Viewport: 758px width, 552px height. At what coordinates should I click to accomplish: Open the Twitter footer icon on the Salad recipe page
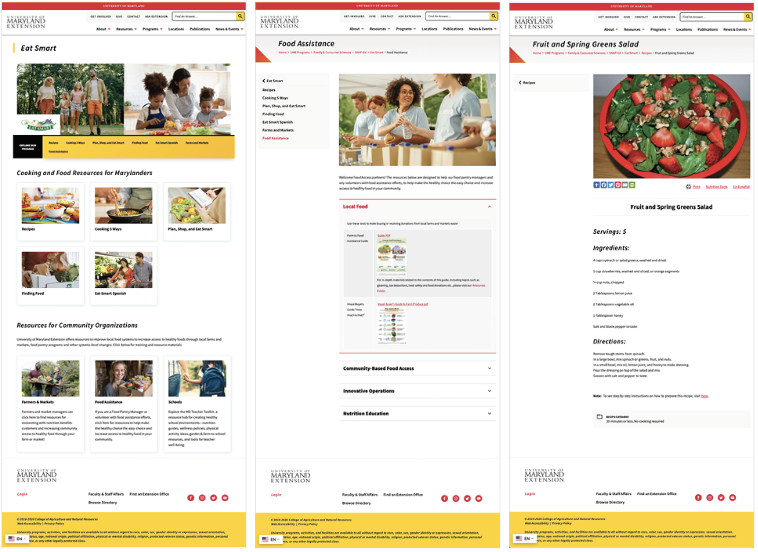722,498
